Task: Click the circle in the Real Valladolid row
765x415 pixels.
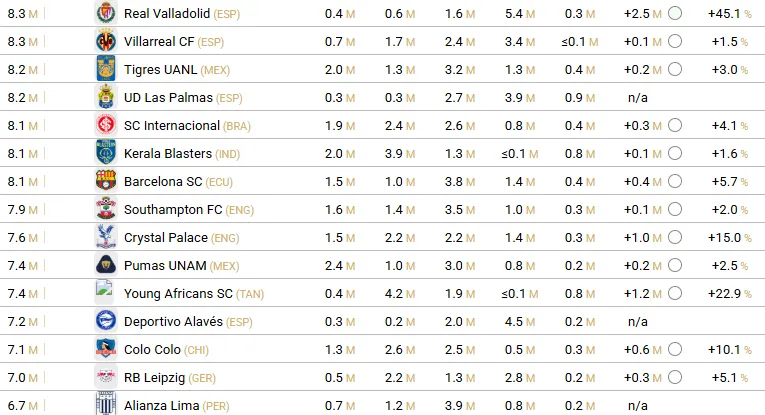Action: coord(675,14)
